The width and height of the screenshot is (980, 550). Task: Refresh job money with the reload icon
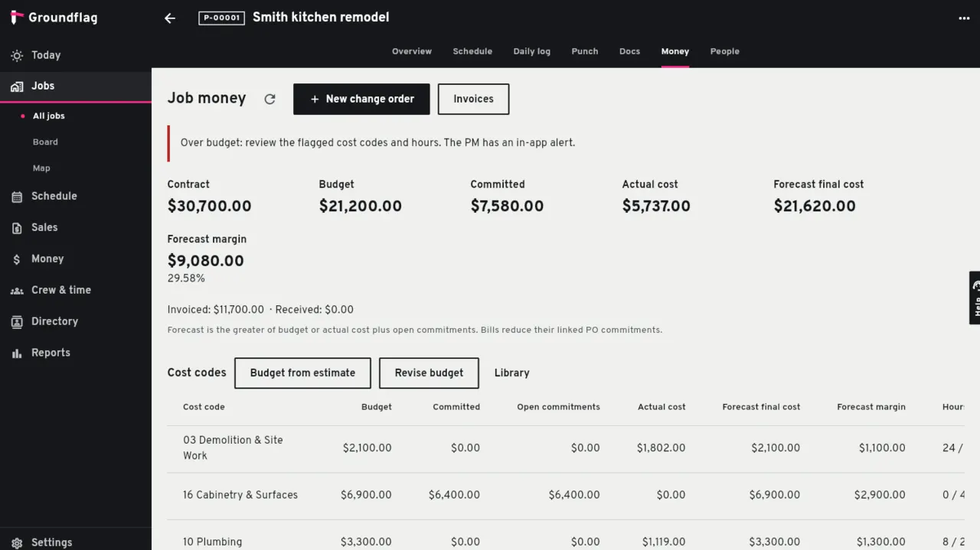(269, 99)
